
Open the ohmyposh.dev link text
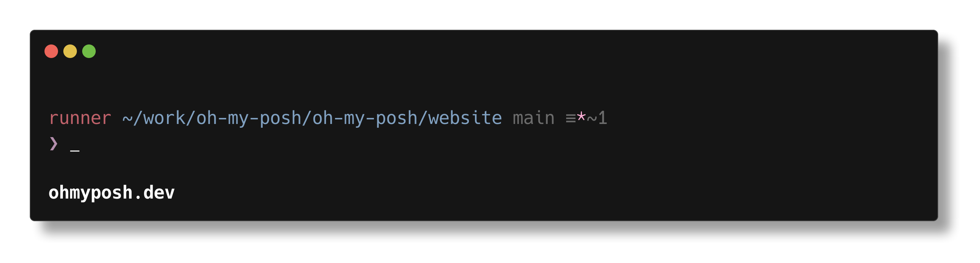pyautogui.click(x=112, y=193)
